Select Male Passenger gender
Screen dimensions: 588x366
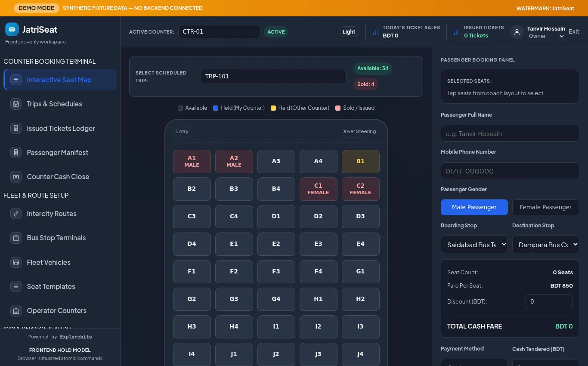click(x=474, y=207)
